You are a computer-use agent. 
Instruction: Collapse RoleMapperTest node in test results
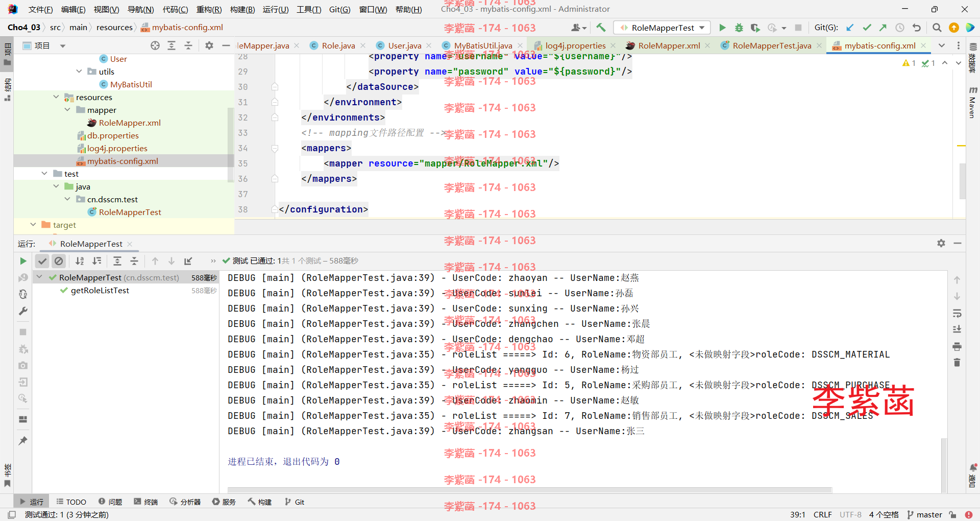coord(39,277)
